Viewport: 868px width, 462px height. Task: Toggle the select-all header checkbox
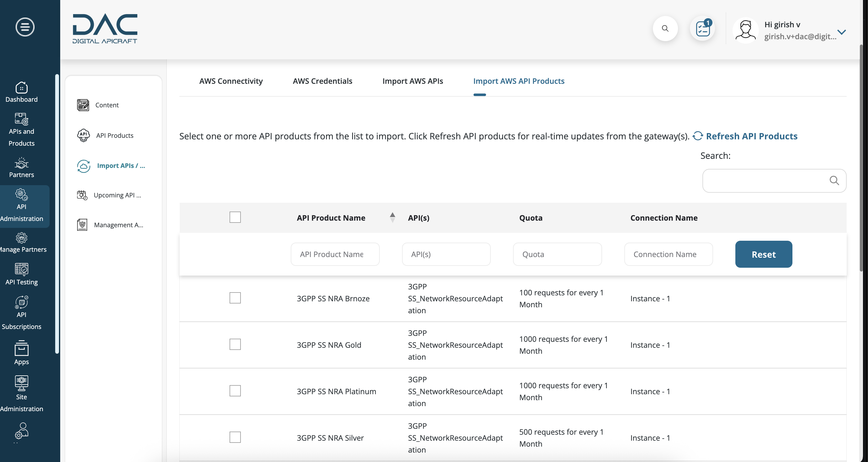click(x=235, y=217)
